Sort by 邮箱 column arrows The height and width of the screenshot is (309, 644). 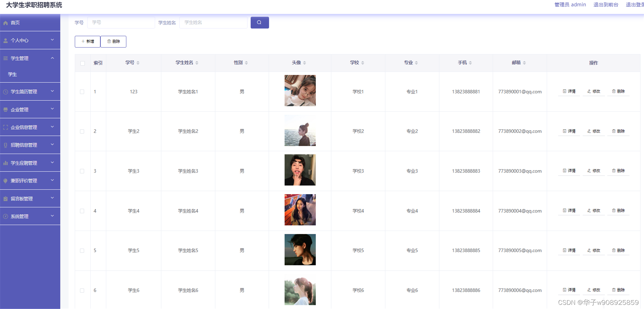[x=524, y=63]
